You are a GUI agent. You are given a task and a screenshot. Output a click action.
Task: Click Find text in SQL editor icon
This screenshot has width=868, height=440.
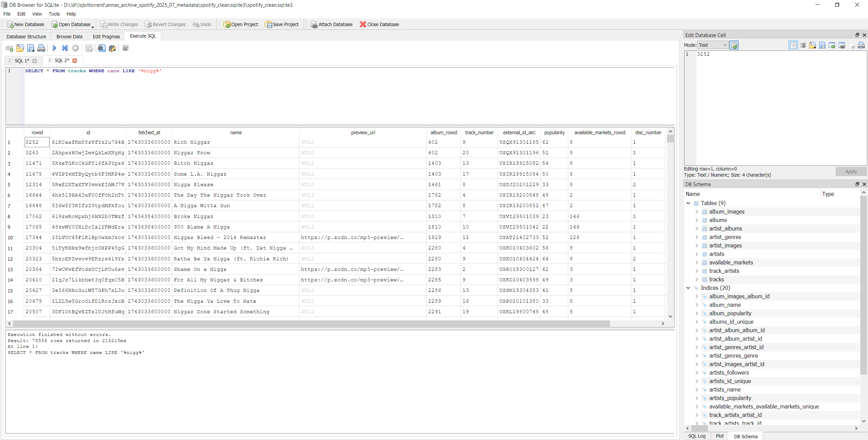[x=101, y=48]
